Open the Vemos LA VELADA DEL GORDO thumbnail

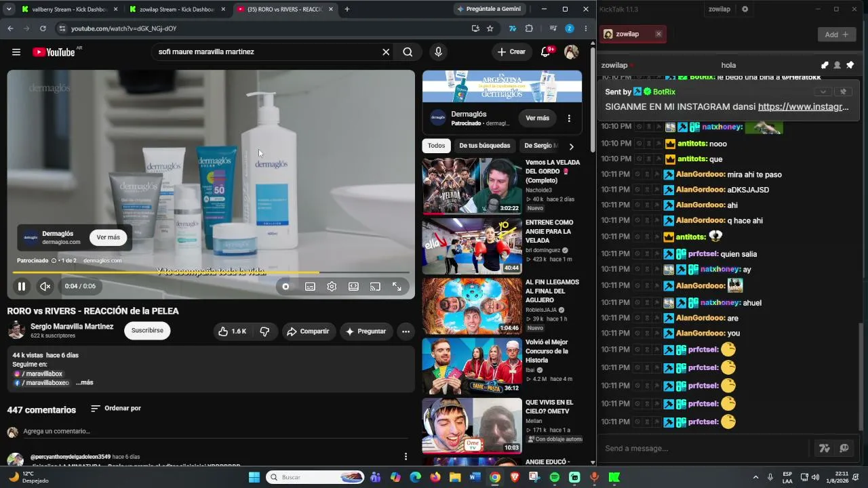[x=472, y=186]
